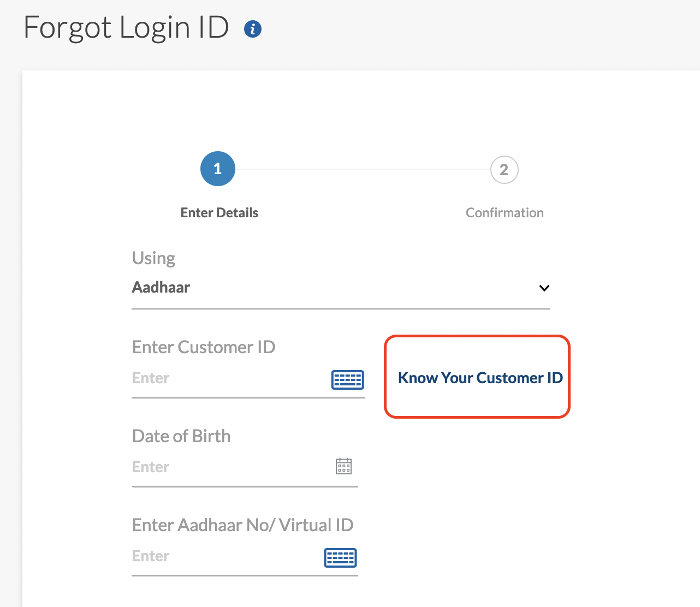
Task: Click step 2 circle in progress tracker
Action: coord(504,170)
